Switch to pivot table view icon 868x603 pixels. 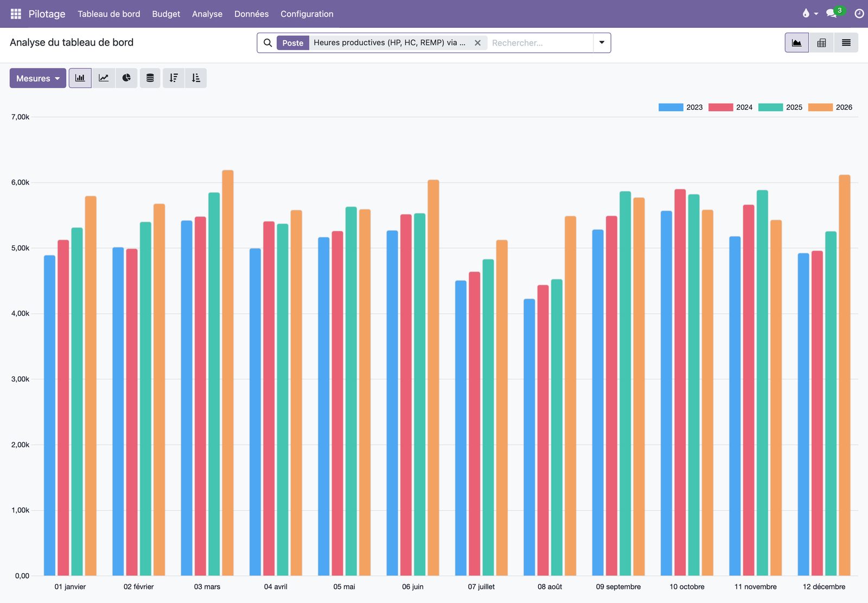(821, 43)
